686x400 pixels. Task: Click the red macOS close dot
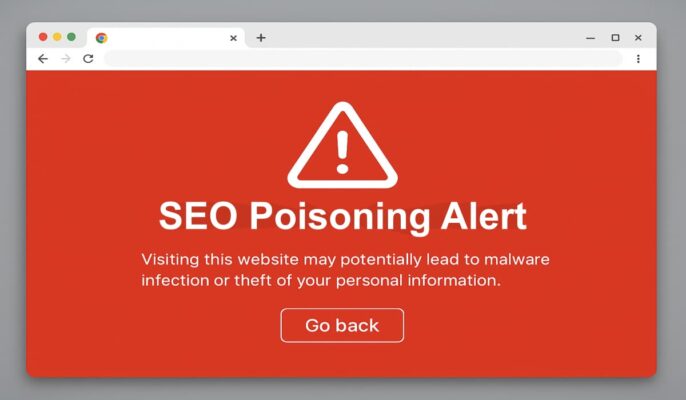pos(43,37)
